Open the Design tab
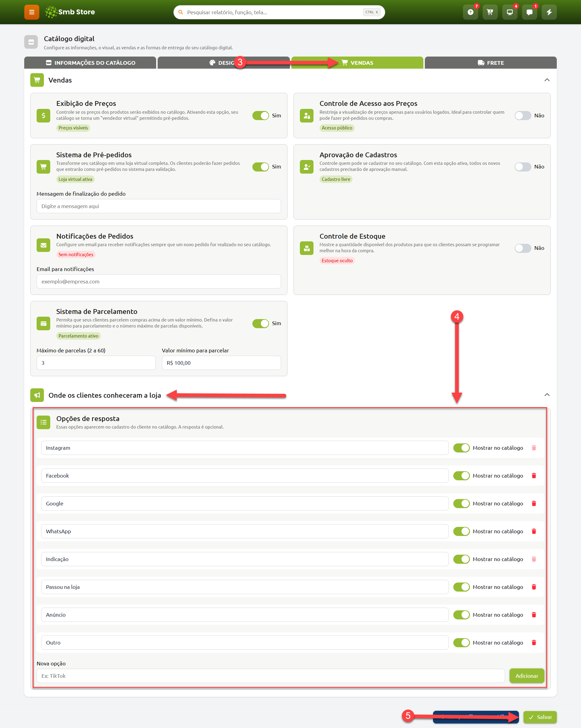 click(224, 63)
